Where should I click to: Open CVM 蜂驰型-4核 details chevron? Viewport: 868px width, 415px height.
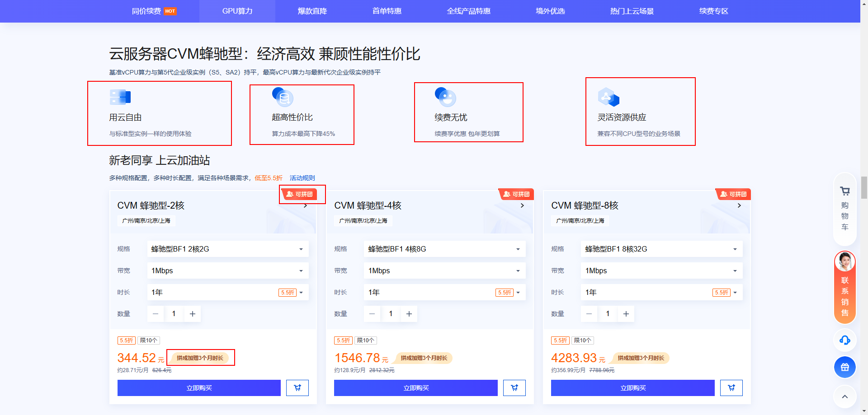pyautogui.click(x=523, y=205)
